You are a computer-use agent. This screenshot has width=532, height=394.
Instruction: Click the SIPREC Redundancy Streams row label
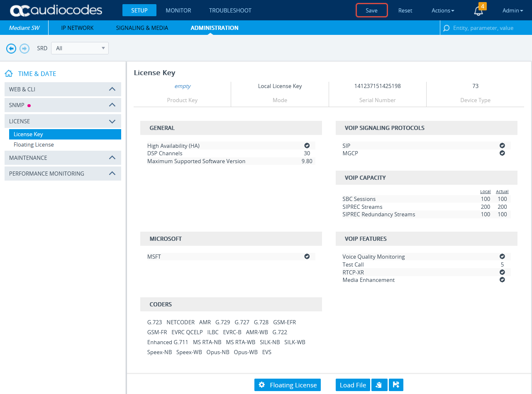point(379,214)
